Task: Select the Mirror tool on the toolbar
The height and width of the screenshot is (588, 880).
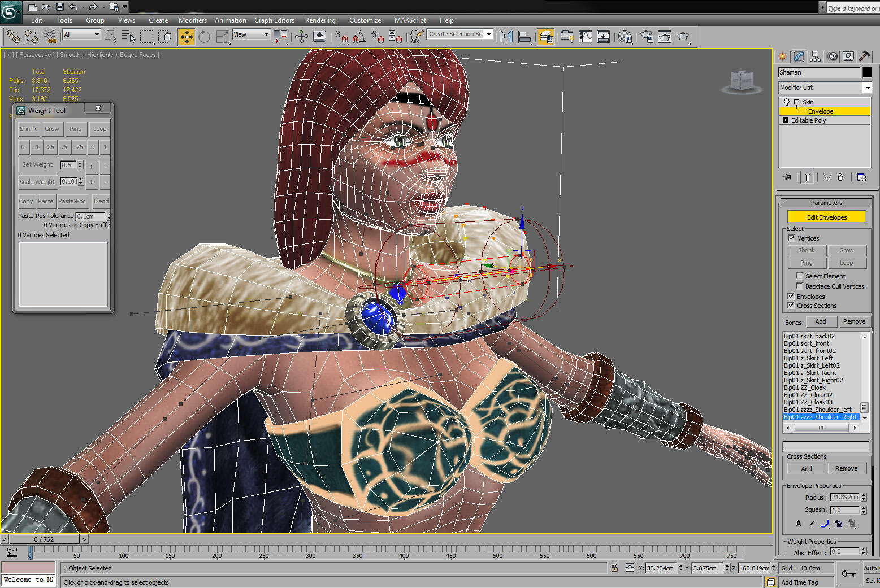Action: 507,36
